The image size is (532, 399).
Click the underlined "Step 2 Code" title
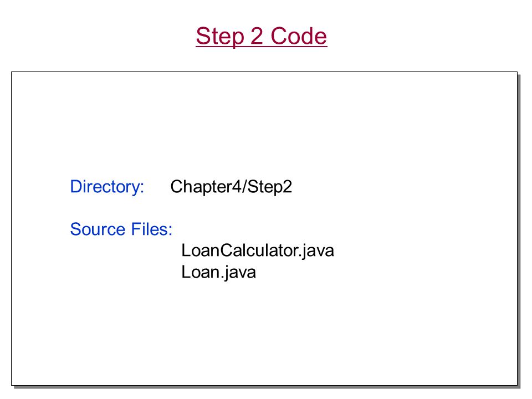261,37
